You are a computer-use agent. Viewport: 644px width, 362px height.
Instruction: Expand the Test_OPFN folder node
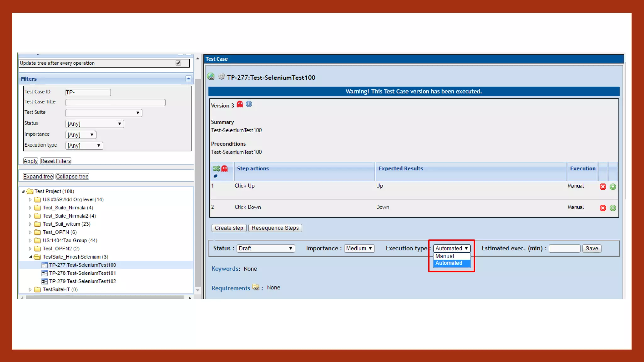[x=30, y=232]
